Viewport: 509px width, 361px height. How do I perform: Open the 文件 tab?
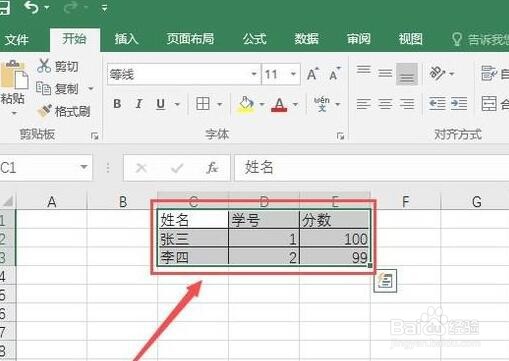[17, 40]
